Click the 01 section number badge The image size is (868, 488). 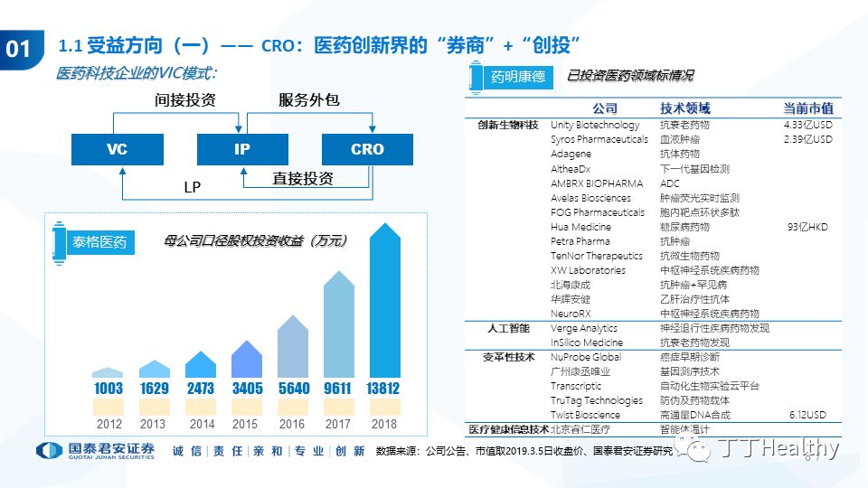click(21, 49)
